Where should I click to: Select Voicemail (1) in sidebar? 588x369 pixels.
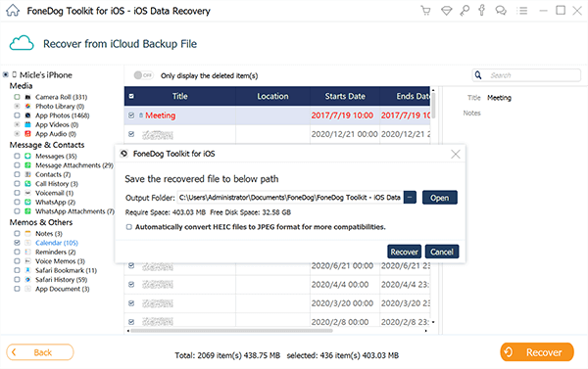click(54, 193)
